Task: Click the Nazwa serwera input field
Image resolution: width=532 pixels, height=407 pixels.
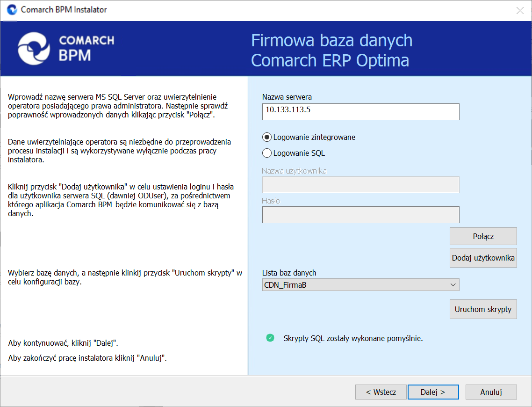Action: click(x=360, y=112)
